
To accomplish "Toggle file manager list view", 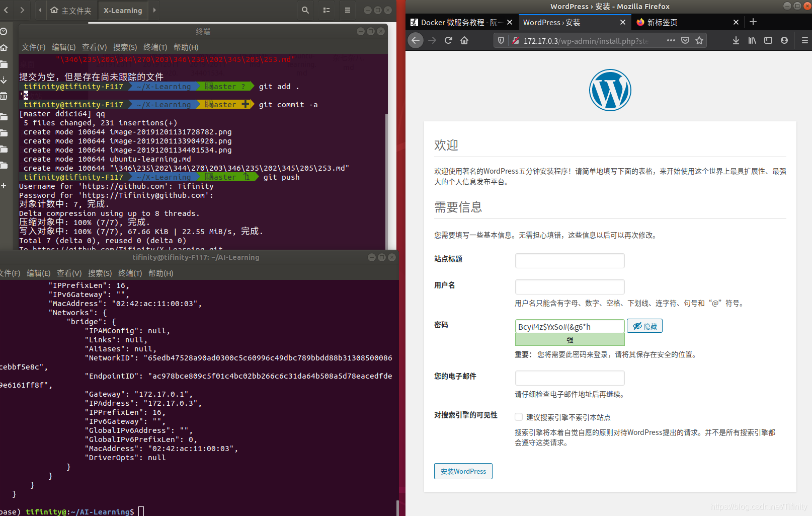I will 327,10.
